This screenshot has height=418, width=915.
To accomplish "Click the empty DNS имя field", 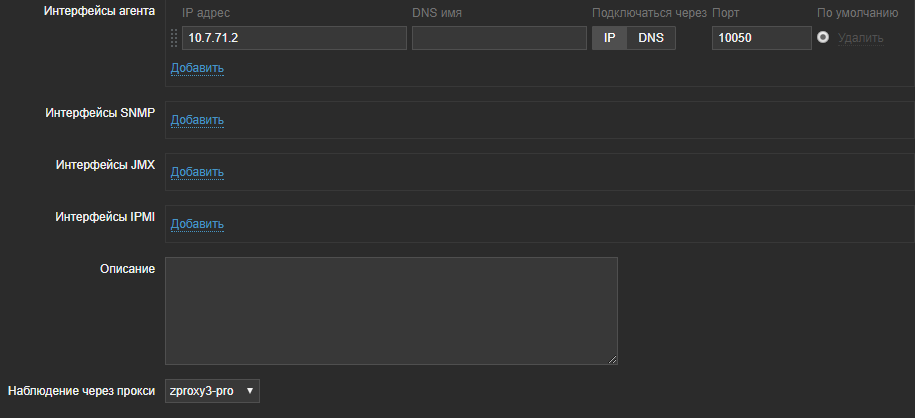I will tap(499, 38).
